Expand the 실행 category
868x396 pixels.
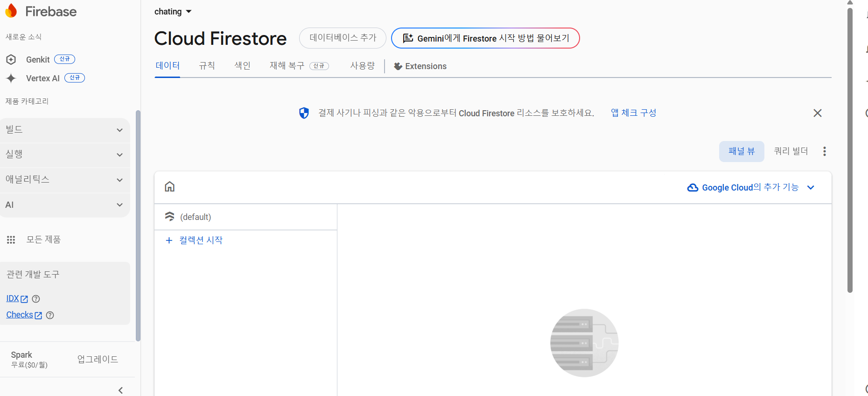pyautogui.click(x=65, y=155)
